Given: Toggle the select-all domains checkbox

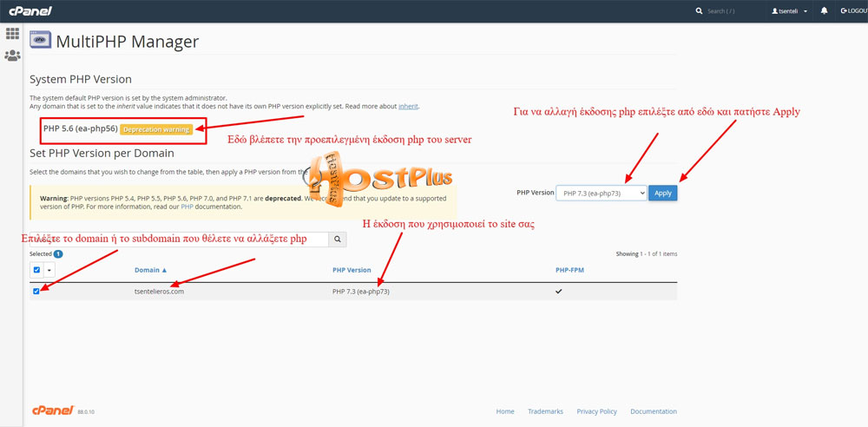Looking at the screenshot, I should pyautogui.click(x=36, y=270).
